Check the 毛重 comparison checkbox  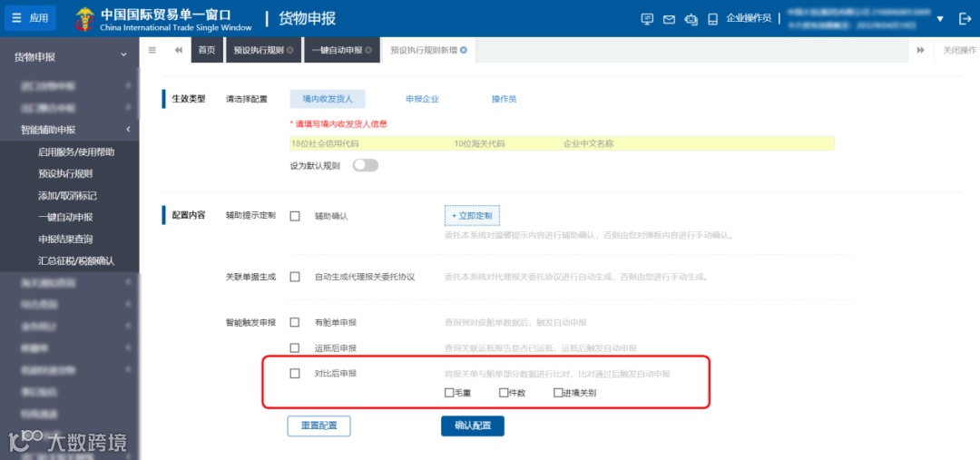pos(449,393)
